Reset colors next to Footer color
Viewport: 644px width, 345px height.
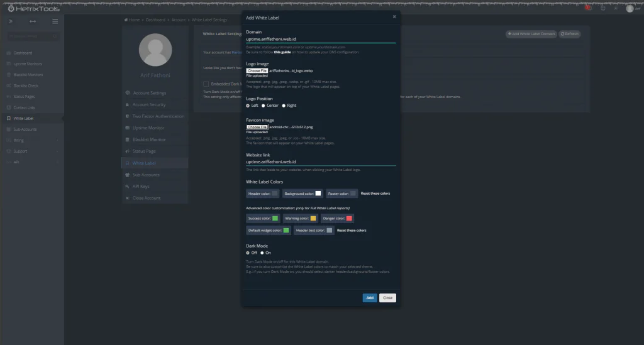[x=375, y=194]
